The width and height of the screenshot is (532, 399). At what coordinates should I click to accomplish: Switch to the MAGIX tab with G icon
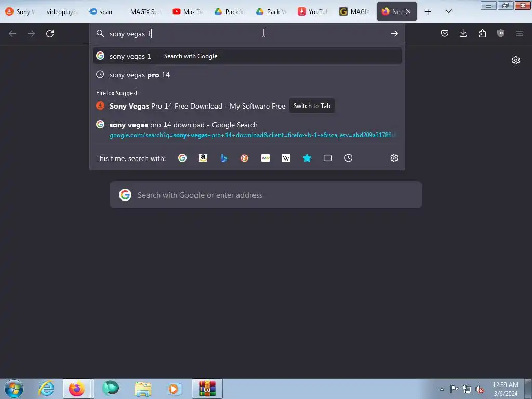pos(354,12)
